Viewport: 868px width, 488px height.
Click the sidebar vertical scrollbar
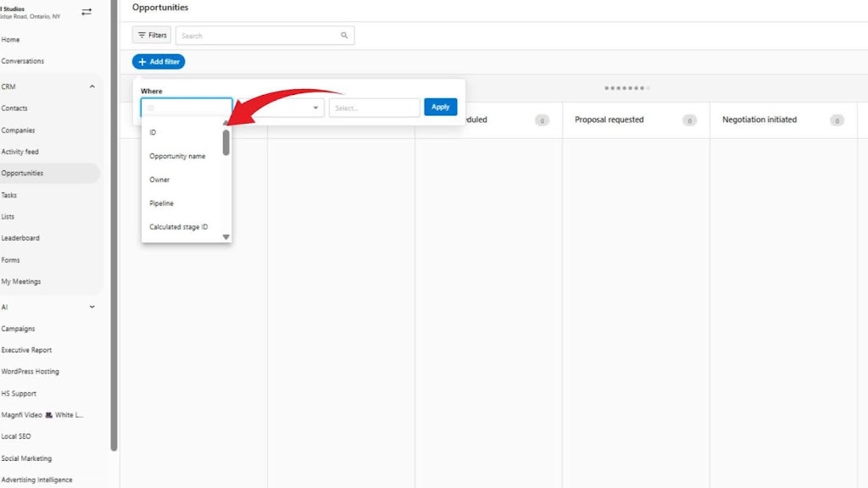pyautogui.click(x=114, y=224)
